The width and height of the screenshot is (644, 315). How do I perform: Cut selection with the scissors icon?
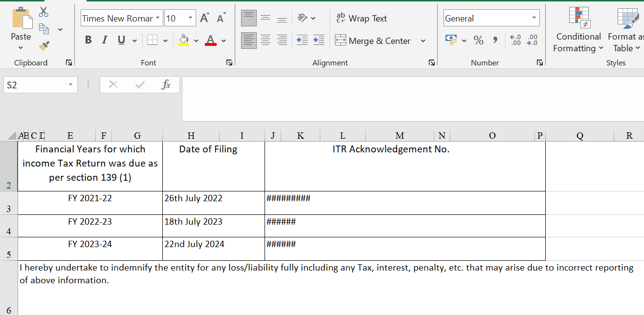click(x=44, y=12)
